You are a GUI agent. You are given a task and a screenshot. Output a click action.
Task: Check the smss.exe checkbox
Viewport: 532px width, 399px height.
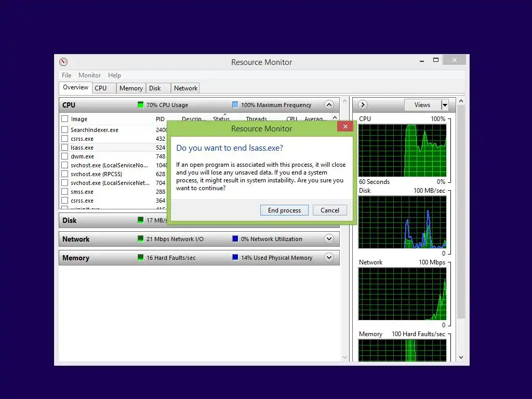[65, 191]
